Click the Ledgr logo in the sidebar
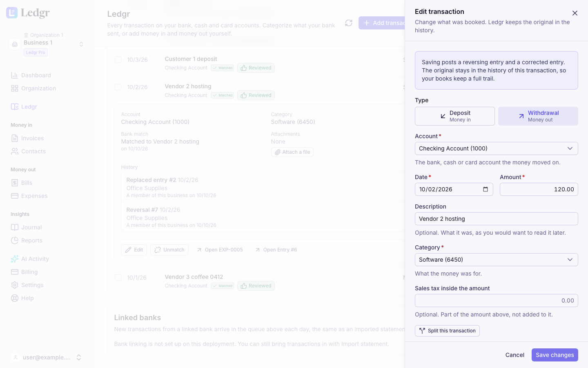 pyautogui.click(x=28, y=13)
